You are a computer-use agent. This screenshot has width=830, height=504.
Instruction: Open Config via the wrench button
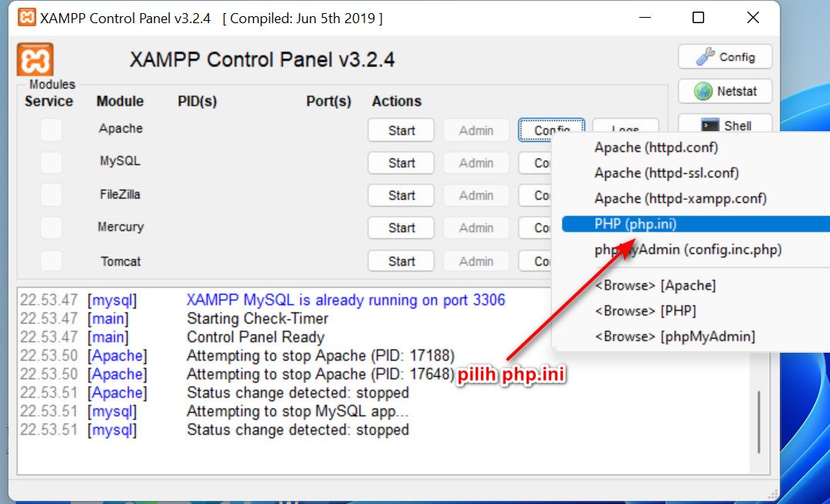(725, 56)
